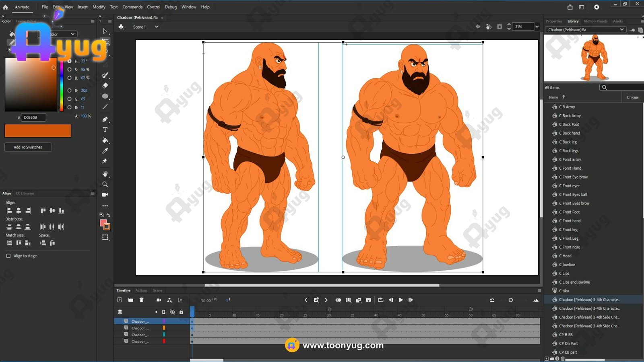Click the align left edge icon

coord(9,211)
